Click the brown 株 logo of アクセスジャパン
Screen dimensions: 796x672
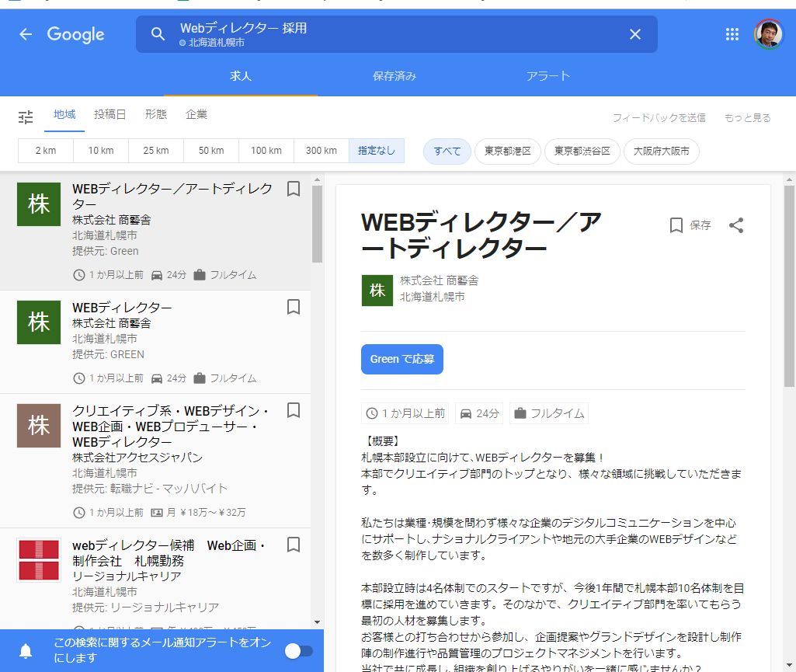(x=39, y=426)
